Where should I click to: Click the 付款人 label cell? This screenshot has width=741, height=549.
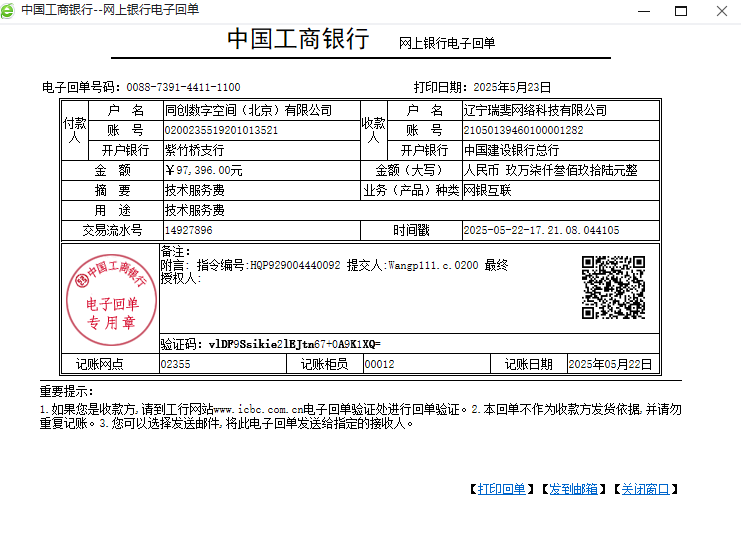75,130
